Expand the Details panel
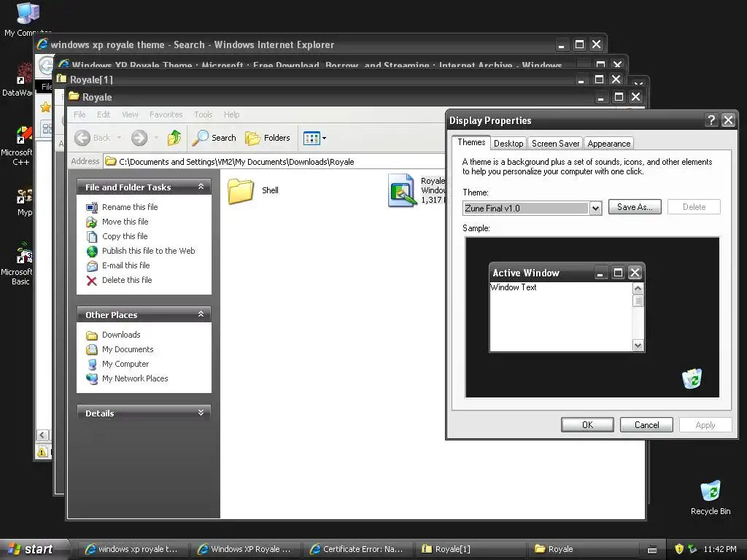 pyautogui.click(x=201, y=413)
